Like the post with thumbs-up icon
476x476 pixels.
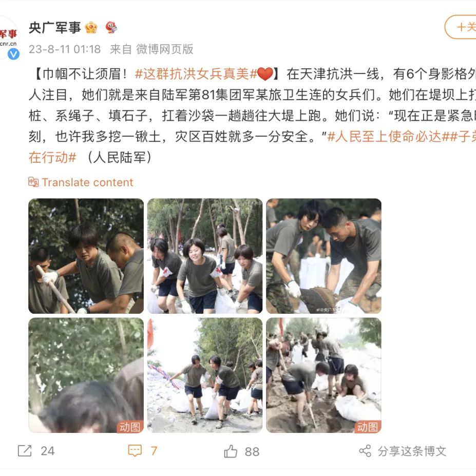pos(231,451)
